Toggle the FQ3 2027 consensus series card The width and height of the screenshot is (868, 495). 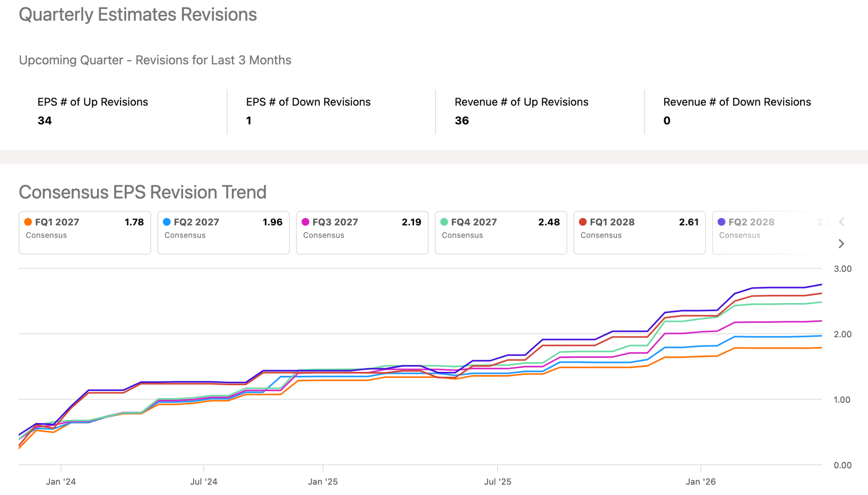tap(362, 232)
